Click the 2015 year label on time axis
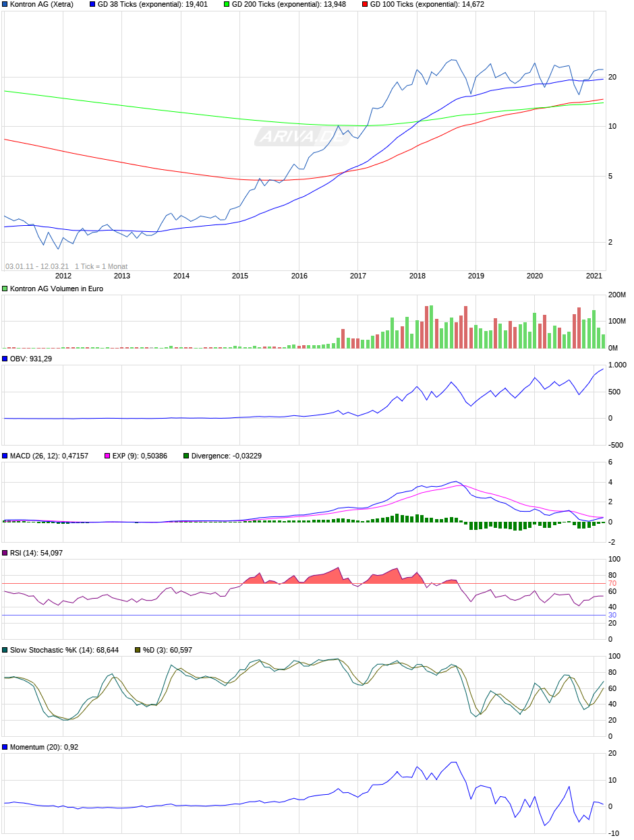 click(240, 276)
